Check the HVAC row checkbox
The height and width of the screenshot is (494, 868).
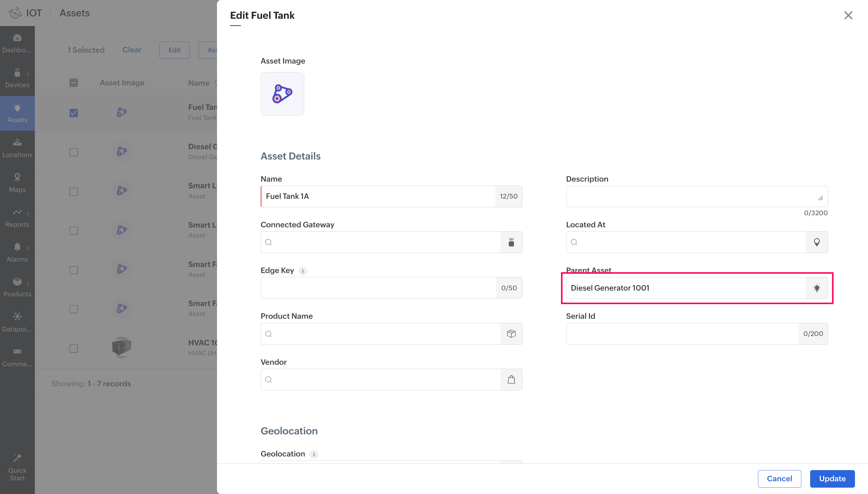click(x=74, y=348)
